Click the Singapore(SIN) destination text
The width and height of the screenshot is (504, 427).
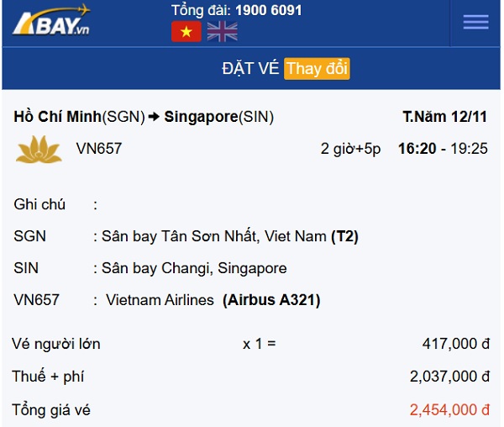pos(219,117)
